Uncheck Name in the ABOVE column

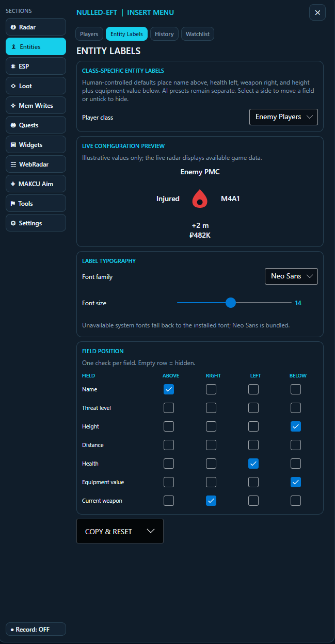[169, 389]
